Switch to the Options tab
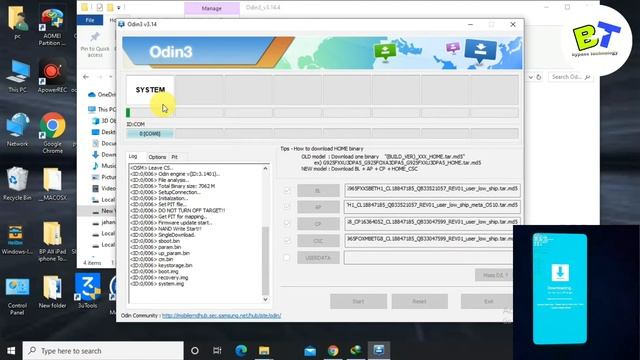640x360 pixels. [x=157, y=157]
